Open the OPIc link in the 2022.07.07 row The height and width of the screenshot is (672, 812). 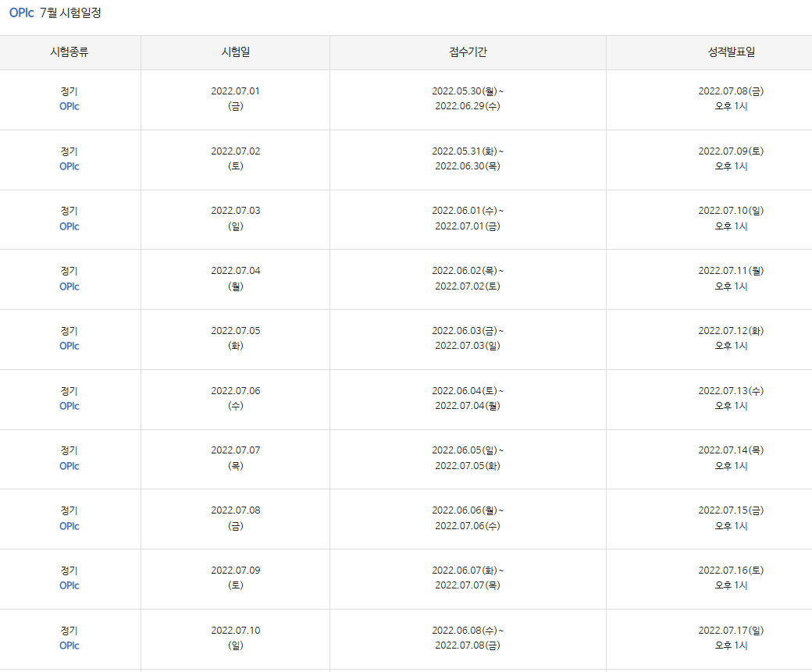69,466
